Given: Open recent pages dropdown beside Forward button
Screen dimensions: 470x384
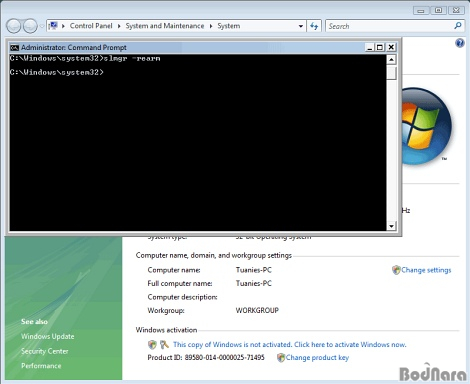Looking at the screenshot, I should click(42, 26).
